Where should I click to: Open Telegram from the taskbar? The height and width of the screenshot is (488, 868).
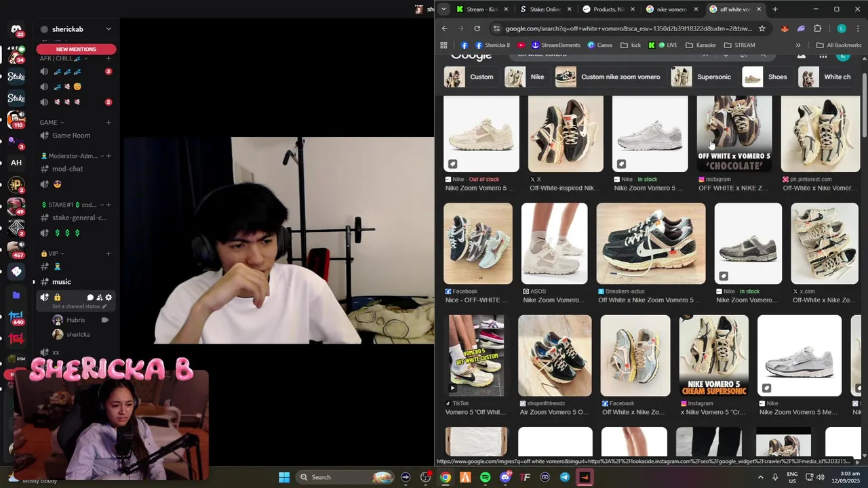point(565,477)
